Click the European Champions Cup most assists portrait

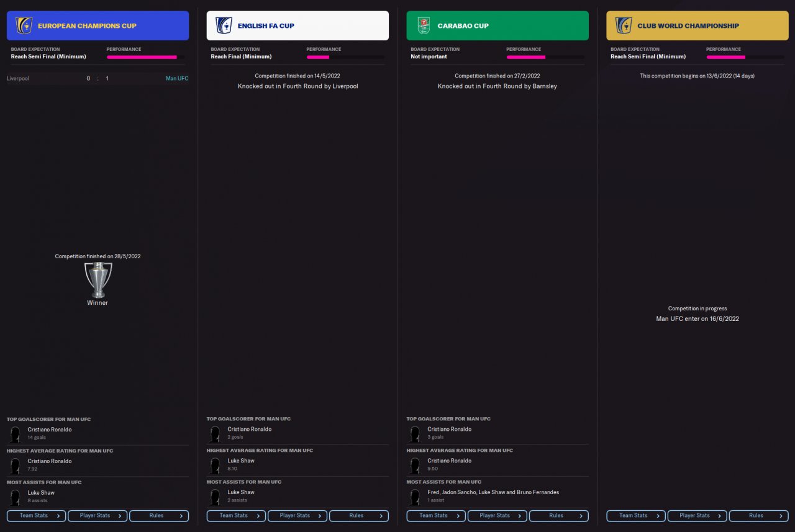15,497
